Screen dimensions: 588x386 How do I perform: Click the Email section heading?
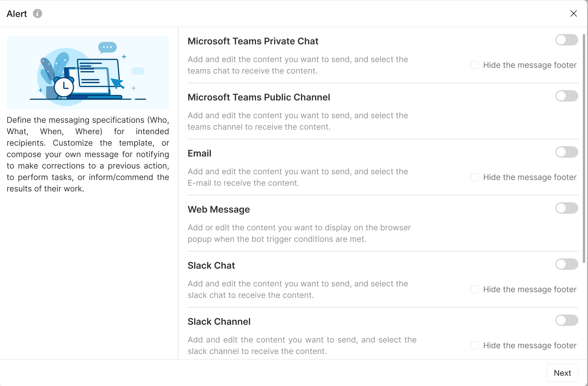[199, 153]
